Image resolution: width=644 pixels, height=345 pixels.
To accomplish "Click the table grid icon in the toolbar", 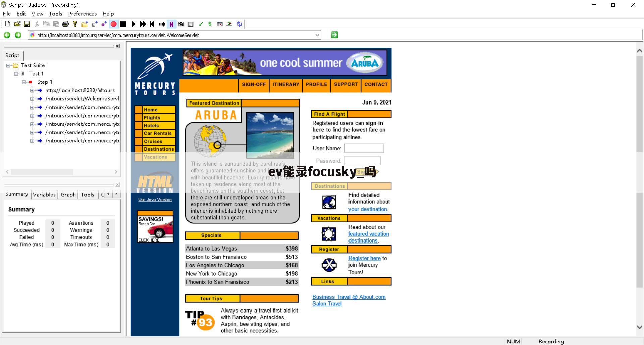I will point(220,24).
